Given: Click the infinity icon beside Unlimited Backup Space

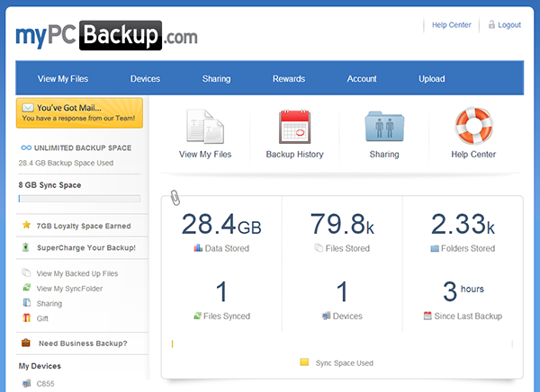Looking at the screenshot, I should [x=26, y=147].
